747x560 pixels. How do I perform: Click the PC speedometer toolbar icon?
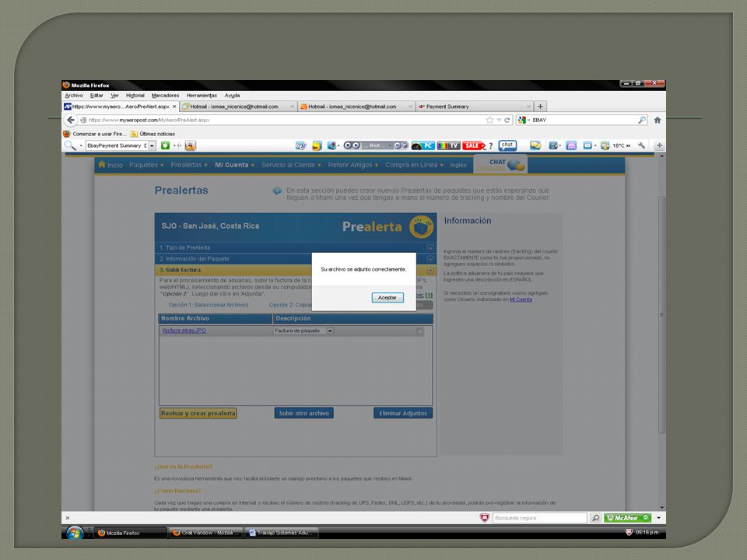pos(423,145)
